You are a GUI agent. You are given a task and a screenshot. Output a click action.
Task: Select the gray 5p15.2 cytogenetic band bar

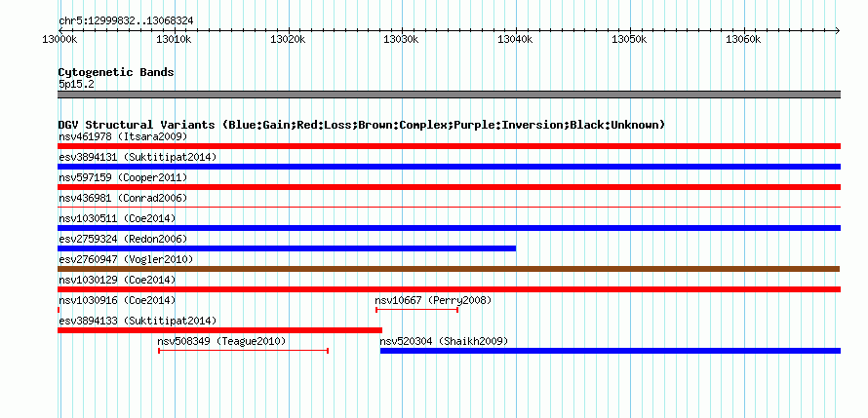(449, 95)
